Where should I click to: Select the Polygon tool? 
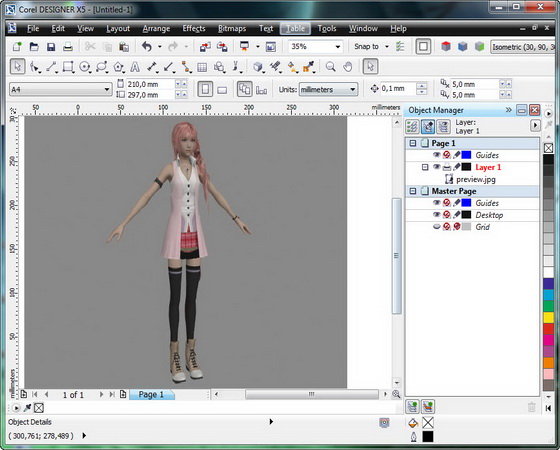pos(118,66)
